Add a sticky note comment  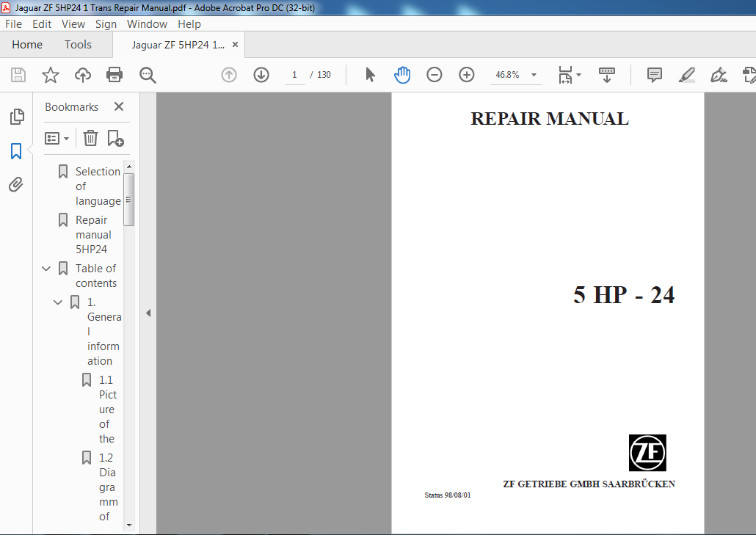654,75
